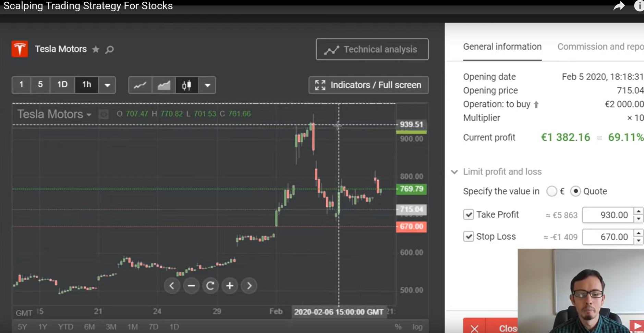The width and height of the screenshot is (644, 333).
Task: Click the video share arrow icon
Action: pyautogui.click(x=619, y=6)
